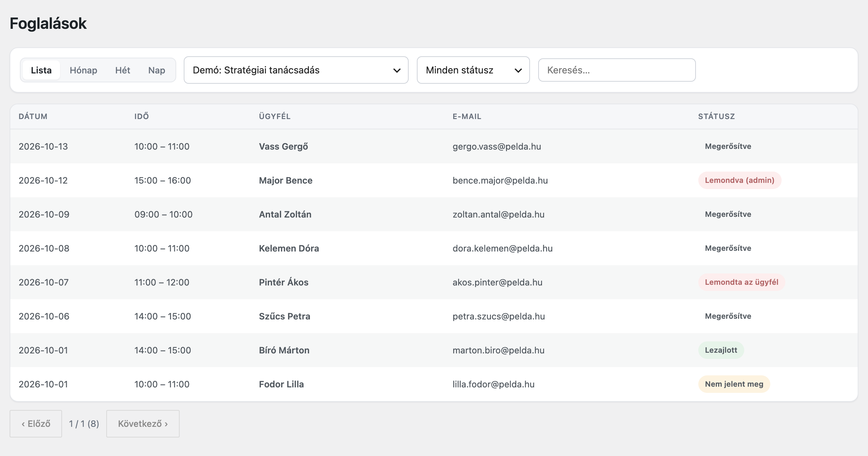868x456 pixels.
Task: Click the Lemondva (admin) status badge
Action: click(740, 180)
